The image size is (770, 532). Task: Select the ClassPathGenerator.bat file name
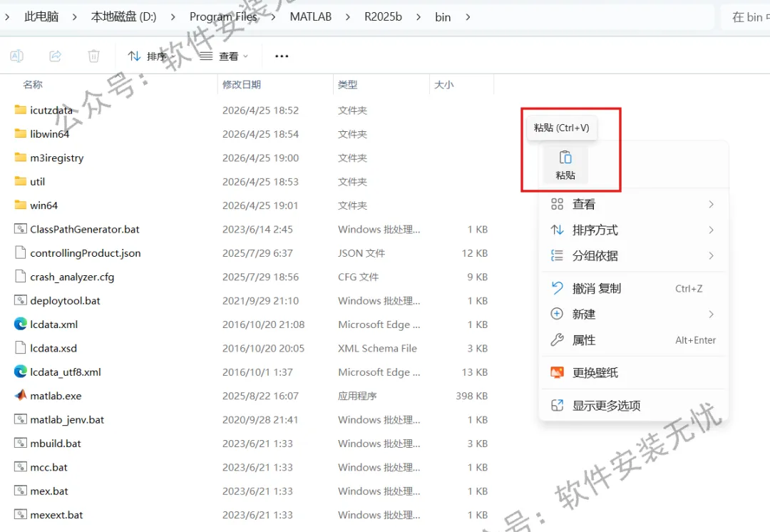84,230
